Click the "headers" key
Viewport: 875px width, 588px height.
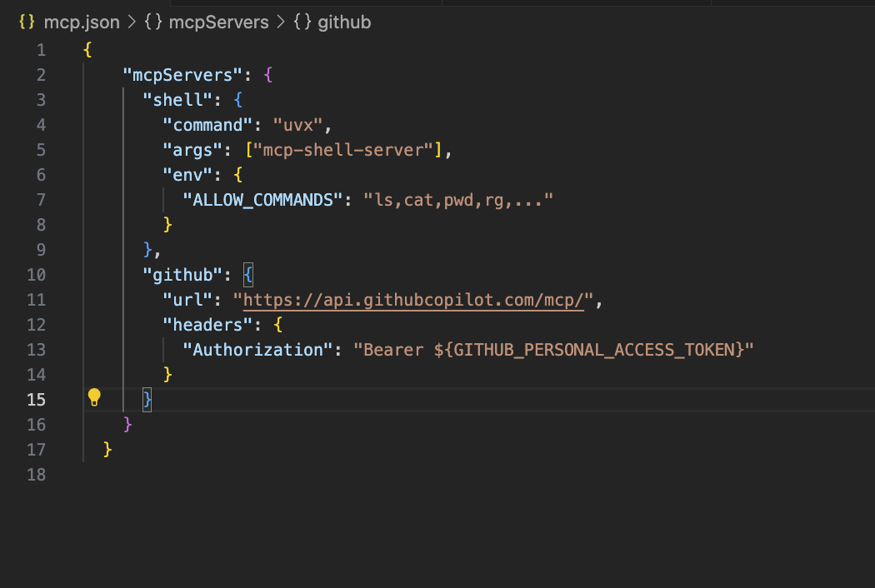coord(207,325)
